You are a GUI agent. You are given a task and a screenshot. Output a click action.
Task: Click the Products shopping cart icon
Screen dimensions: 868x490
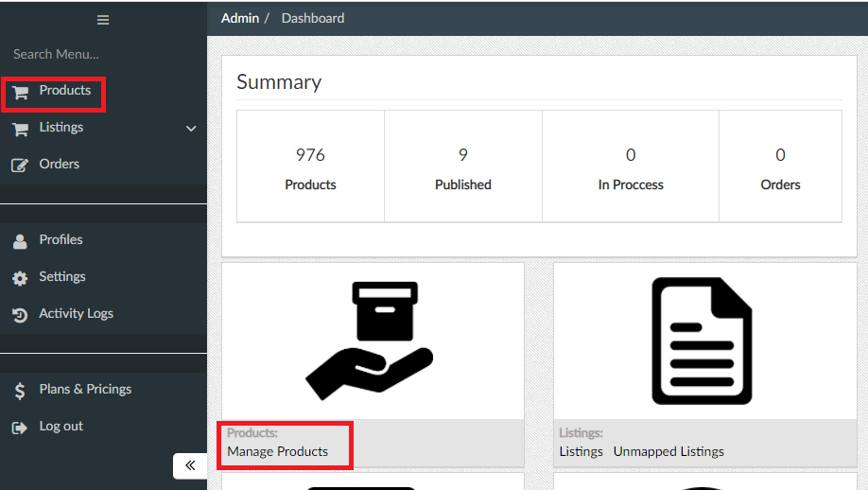(21, 93)
